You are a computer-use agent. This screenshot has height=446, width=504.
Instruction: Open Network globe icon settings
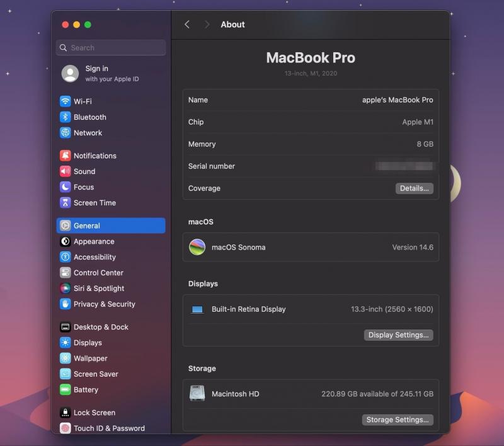pos(66,133)
